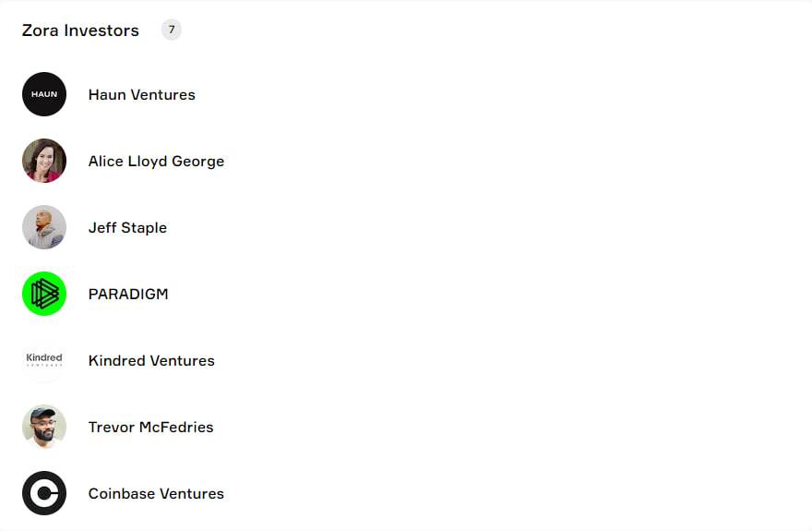The height and width of the screenshot is (531, 812).
Task: Open Trevor McFedries' profile picture
Action: pos(44,427)
